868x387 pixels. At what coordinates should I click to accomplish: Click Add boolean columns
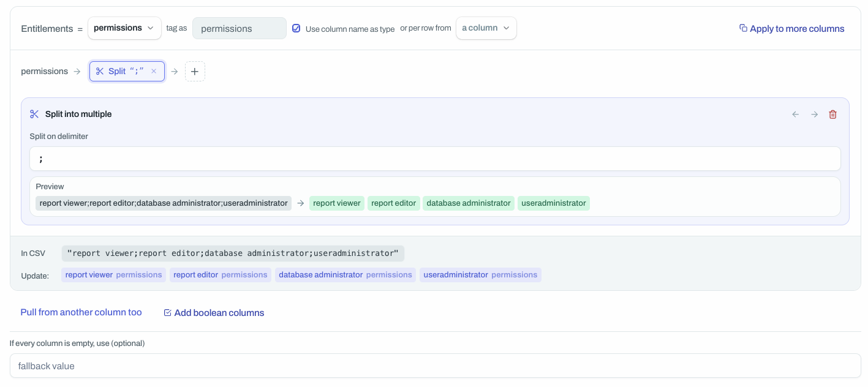click(x=214, y=313)
